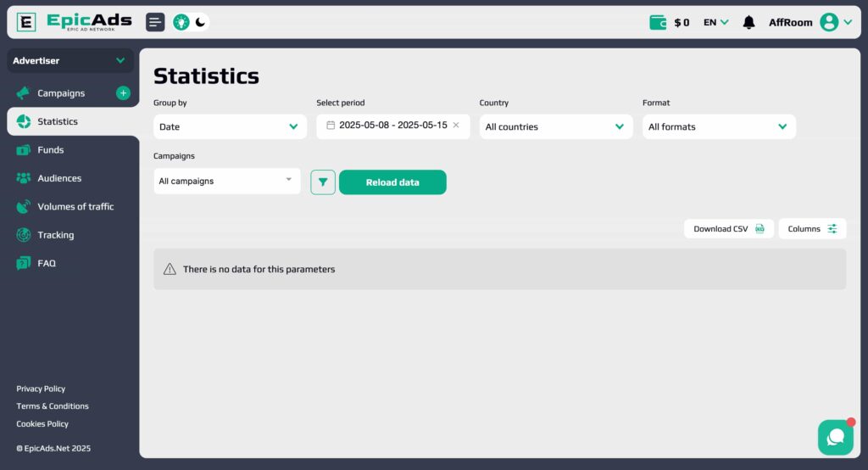Click the FAQ chat icon
The image size is (868, 470).
point(23,263)
